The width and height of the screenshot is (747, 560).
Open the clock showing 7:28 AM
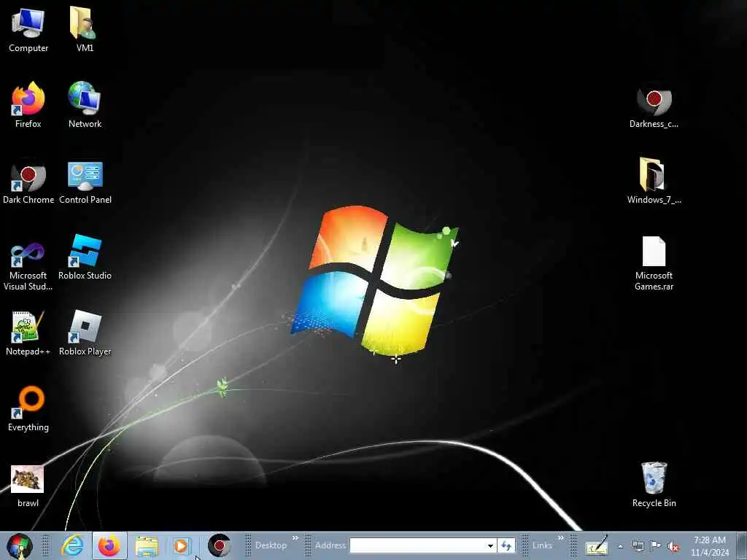(709, 546)
